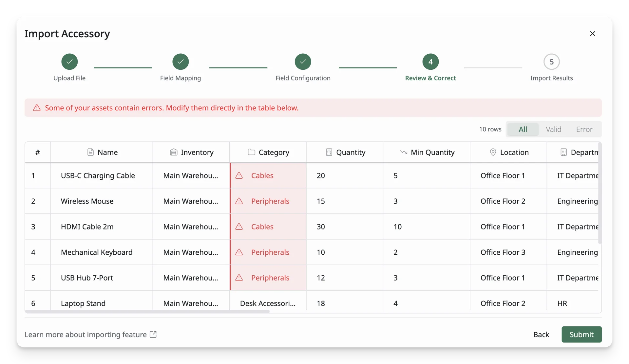Screen dimensions: 629x364
Task: Click the Quantity column header label
Action: coord(351,152)
